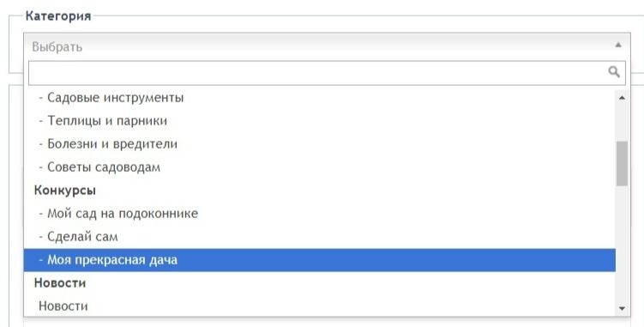
Task: Click the Выбрать select box
Action: tap(327, 46)
